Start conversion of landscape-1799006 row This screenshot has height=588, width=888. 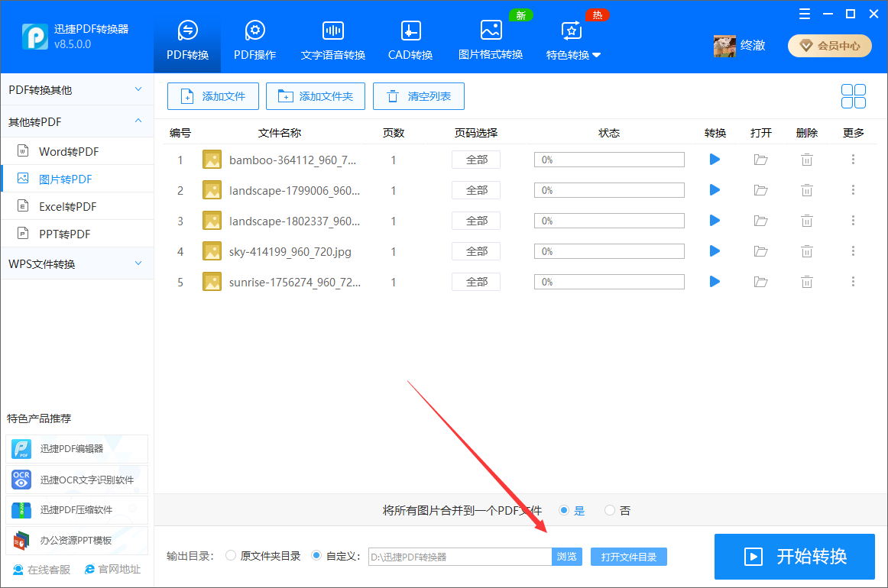point(715,190)
